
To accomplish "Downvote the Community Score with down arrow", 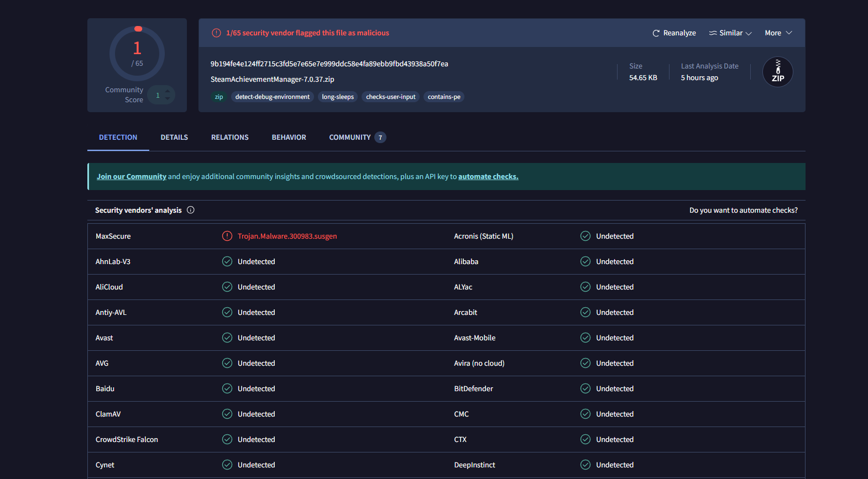I will click(168, 99).
